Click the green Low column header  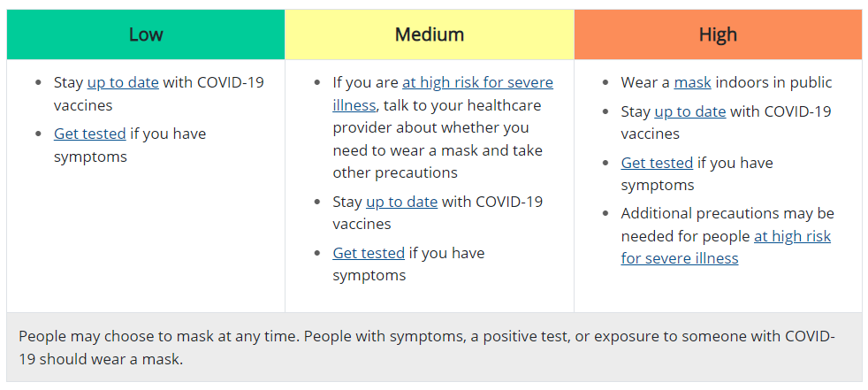pyautogui.click(x=146, y=35)
